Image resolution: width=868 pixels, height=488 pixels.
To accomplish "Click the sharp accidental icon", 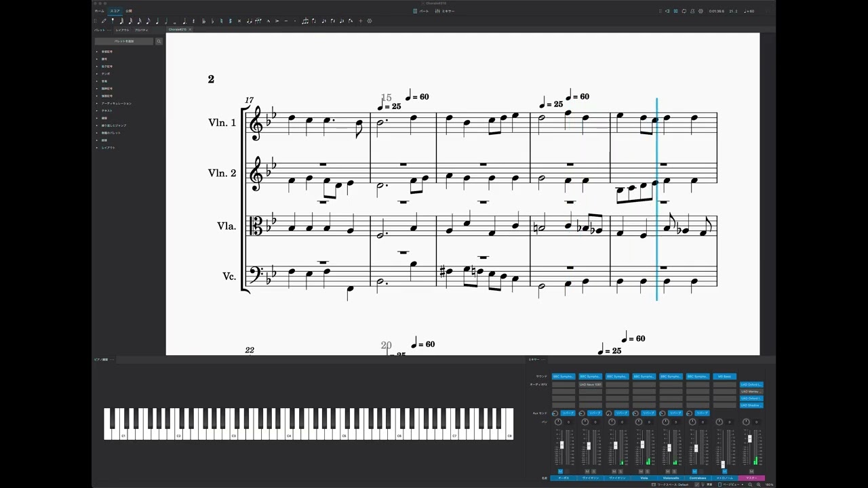I will pos(230,21).
